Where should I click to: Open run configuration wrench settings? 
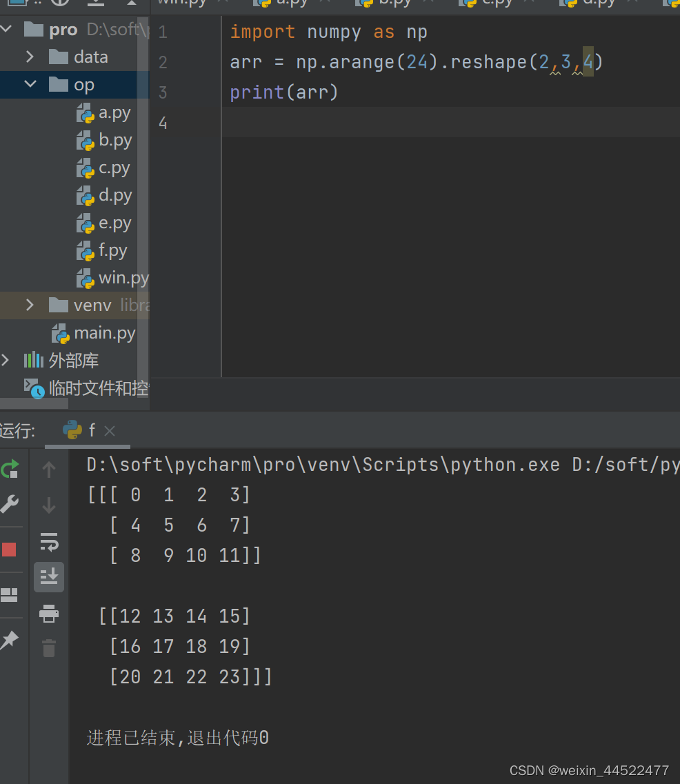[10, 504]
